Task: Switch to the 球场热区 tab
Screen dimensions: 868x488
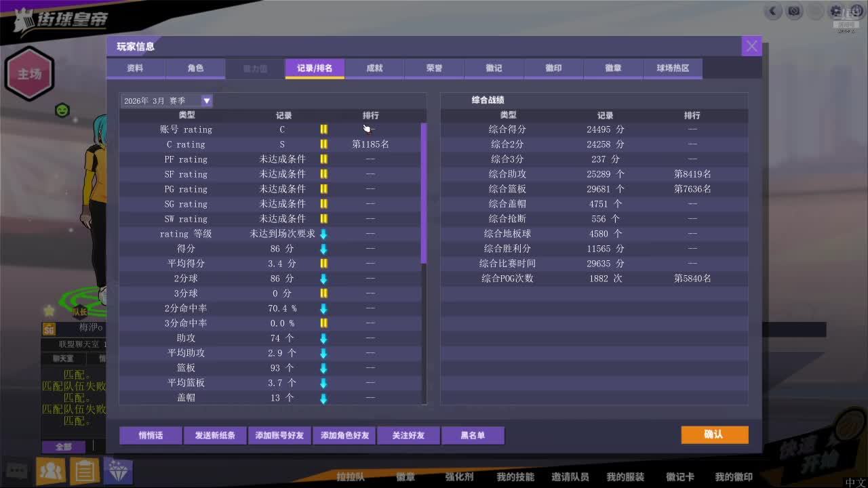Action: (673, 68)
